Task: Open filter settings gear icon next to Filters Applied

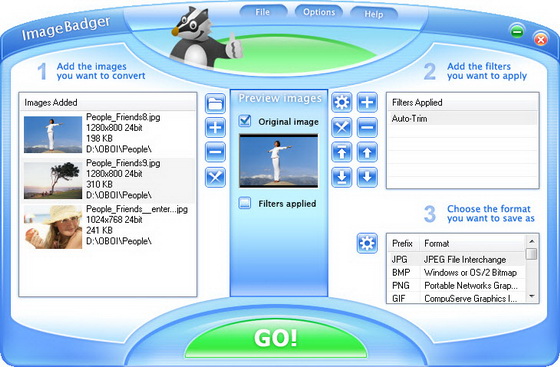Action: [x=342, y=103]
